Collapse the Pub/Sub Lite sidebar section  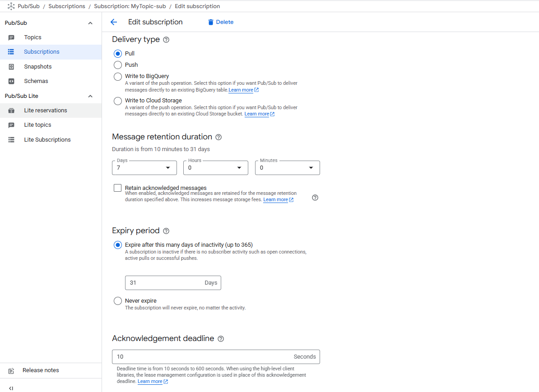pos(90,96)
